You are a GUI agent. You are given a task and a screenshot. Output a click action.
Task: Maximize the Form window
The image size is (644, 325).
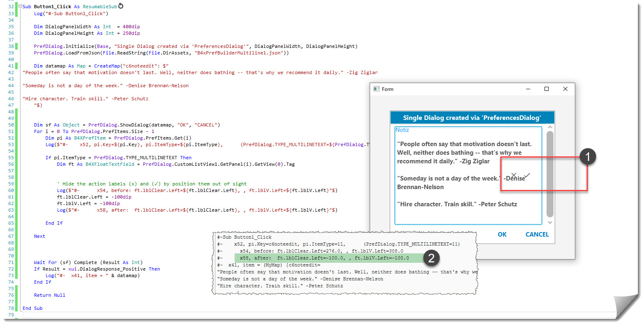click(x=547, y=89)
